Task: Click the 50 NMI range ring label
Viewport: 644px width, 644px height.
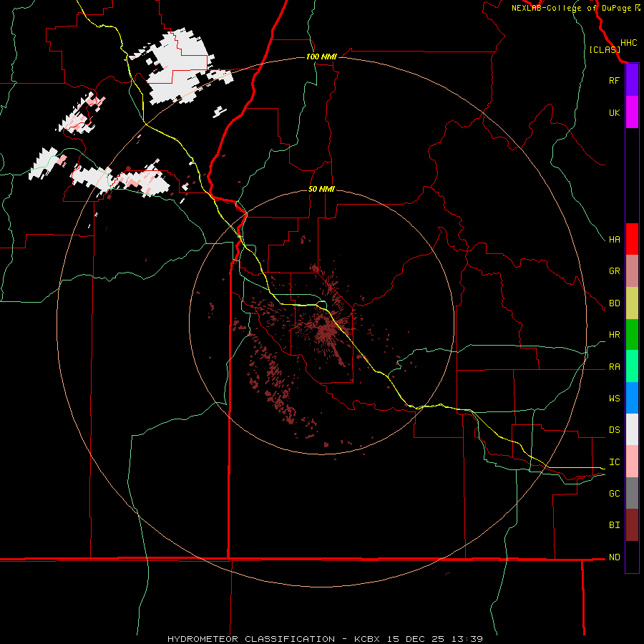Action: [x=321, y=189]
